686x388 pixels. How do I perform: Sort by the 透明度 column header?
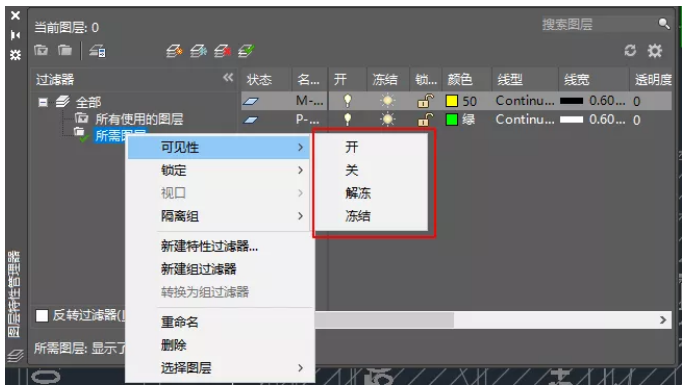653,80
